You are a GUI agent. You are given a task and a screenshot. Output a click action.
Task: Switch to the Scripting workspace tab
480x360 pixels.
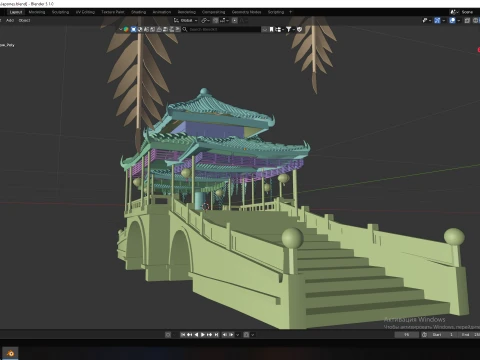point(276,12)
